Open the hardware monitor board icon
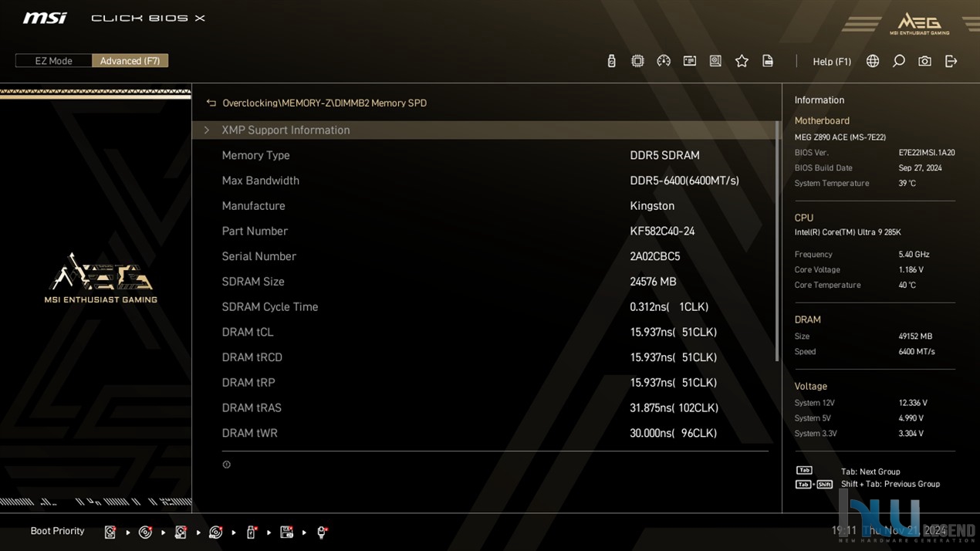The width and height of the screenshot is (980, 551). click(x=715, y=61)
